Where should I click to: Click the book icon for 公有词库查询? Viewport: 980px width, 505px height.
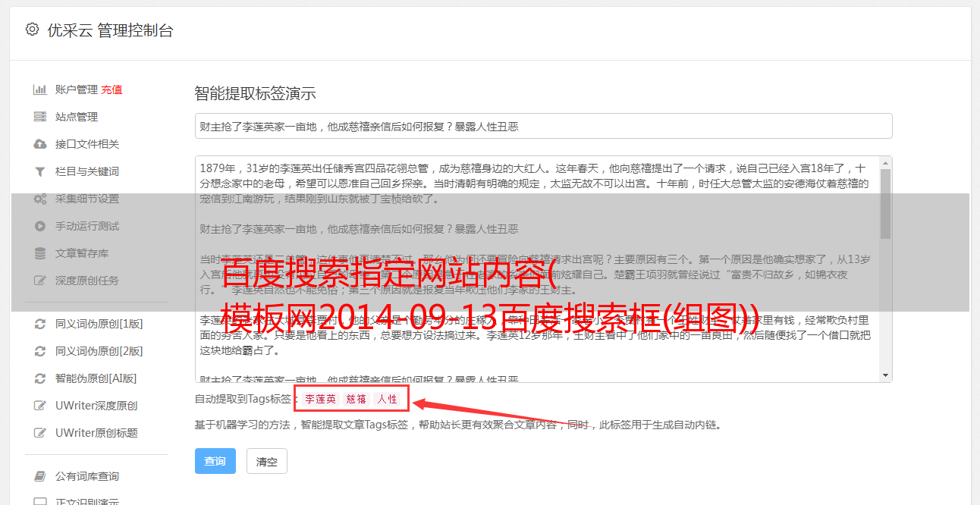(40, 476)
